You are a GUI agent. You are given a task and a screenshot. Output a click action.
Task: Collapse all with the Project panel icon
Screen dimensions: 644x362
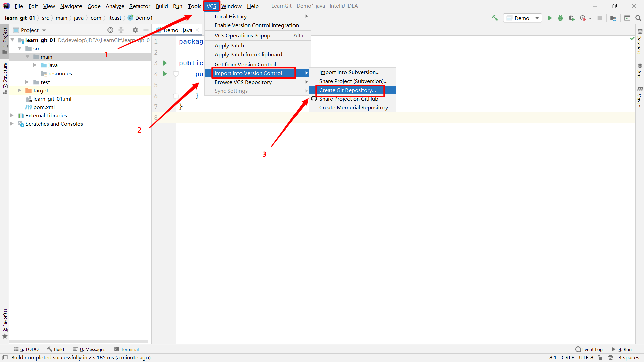121,30
